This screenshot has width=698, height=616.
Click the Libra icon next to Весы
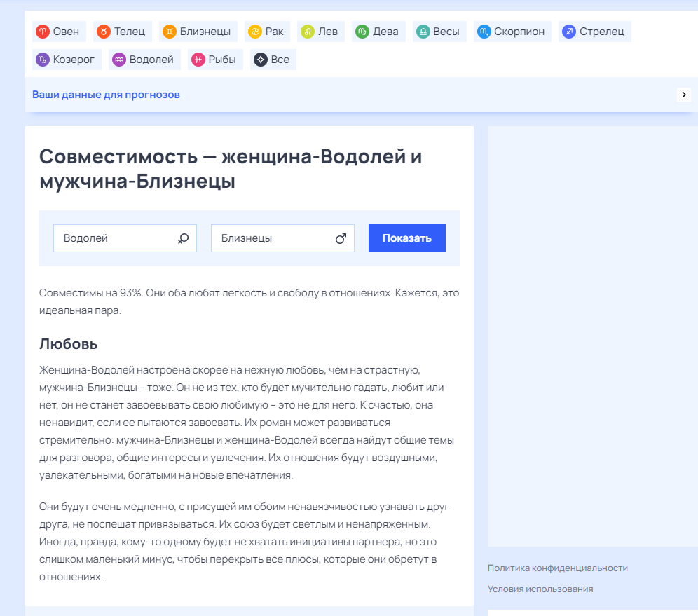tap(423, 32)
